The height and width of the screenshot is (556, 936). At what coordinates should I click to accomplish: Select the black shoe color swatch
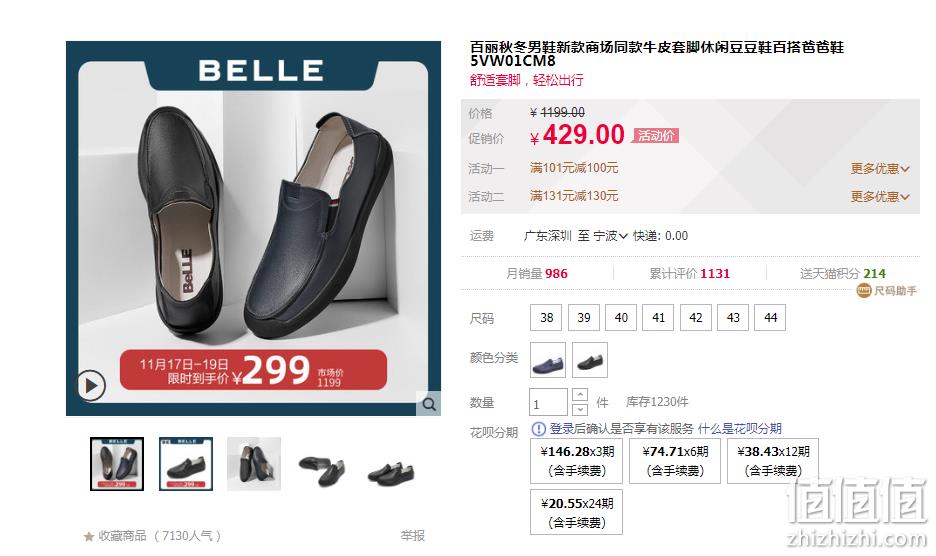click(590, 360)
